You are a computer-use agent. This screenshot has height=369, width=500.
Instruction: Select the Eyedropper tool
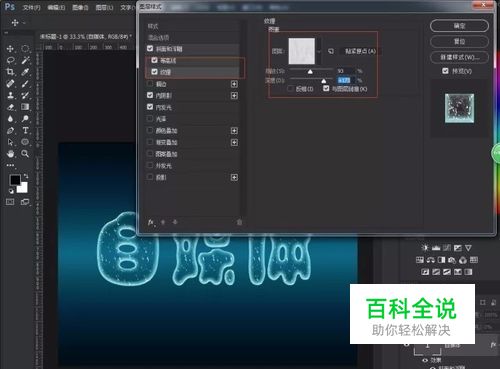point(25,72)
